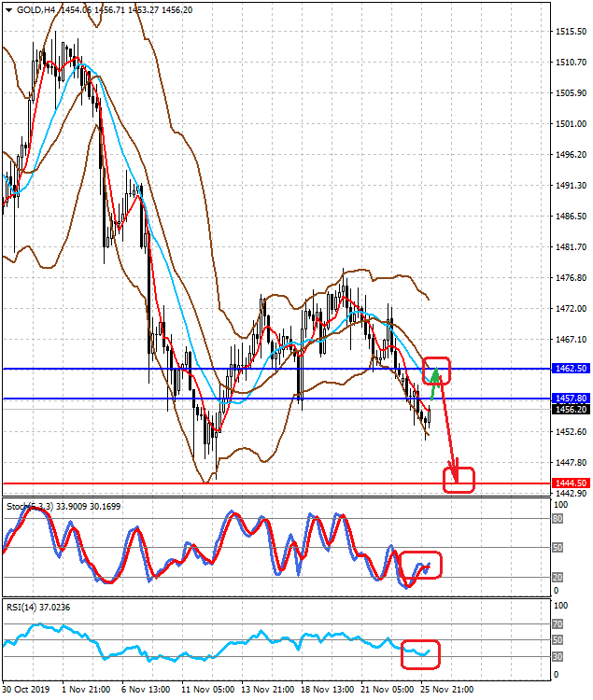Click the 30 Oct 2019 date label

click(x=25, y=690)
